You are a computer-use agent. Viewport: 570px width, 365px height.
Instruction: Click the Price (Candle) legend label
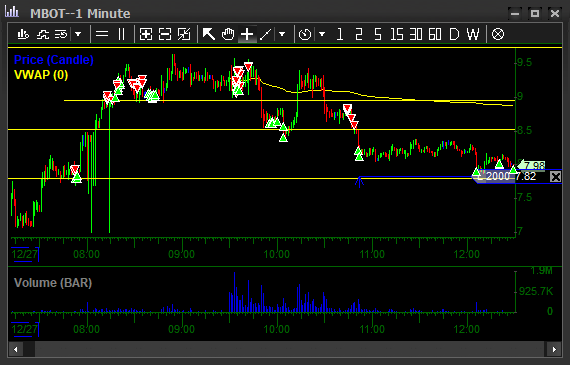[x=53, y=60]
